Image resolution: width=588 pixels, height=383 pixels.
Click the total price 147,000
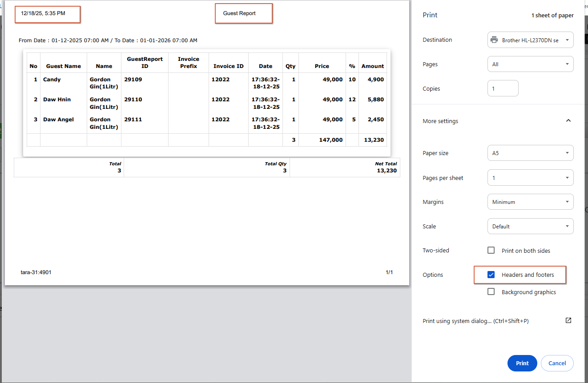point(331,140)
